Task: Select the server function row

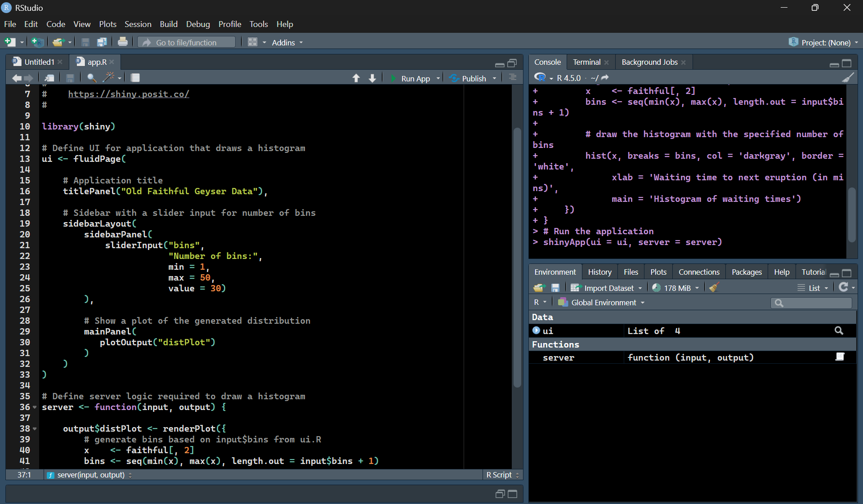Action: tap(692, 357)
